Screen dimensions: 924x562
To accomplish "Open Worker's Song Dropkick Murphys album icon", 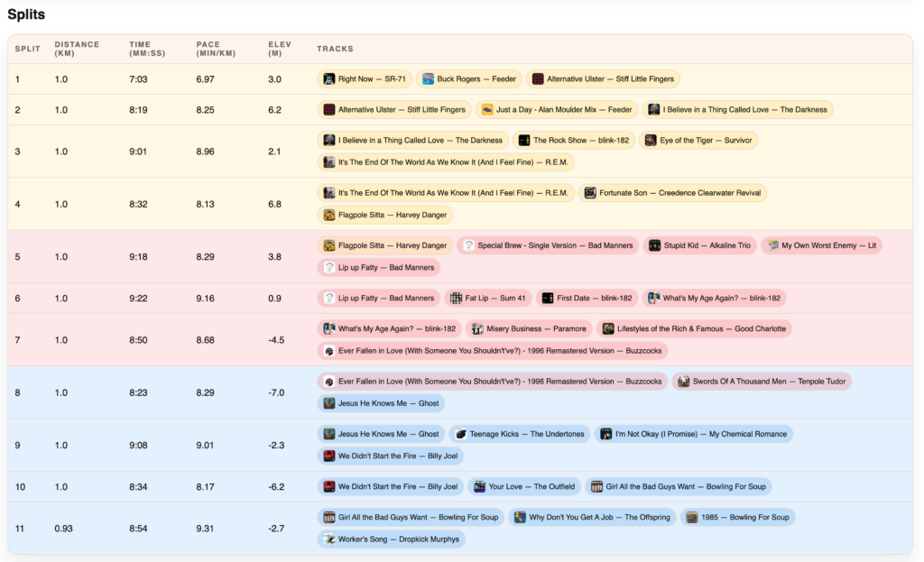I will pos(329,539).
